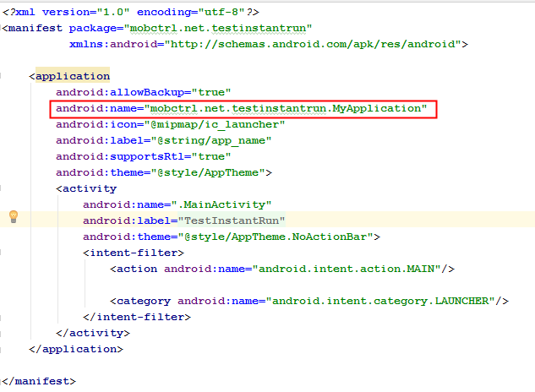Collapse the intent-filter element fold marker
This screenshot has width=535, height=392.
(1, 252)
